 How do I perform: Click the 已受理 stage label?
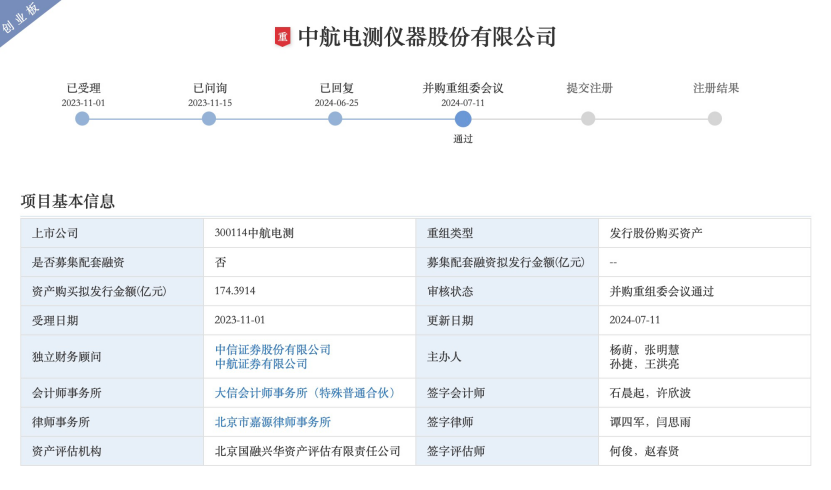coord(83,88)
